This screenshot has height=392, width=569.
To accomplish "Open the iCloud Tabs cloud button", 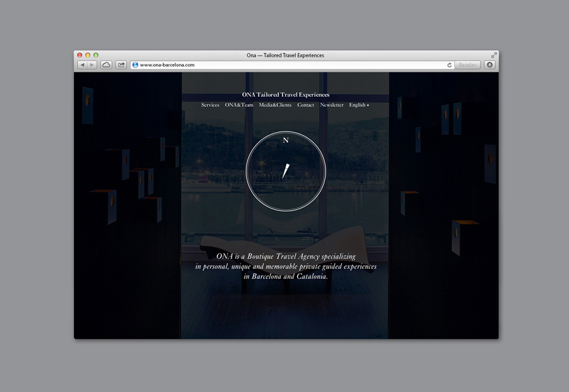I will point(106,65).
